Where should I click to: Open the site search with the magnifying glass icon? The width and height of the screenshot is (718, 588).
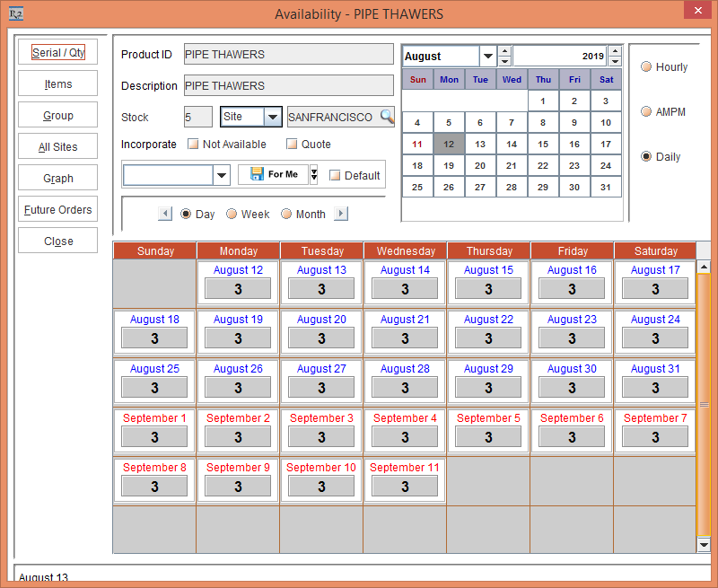pyautogui.click(x=388, y=117)
